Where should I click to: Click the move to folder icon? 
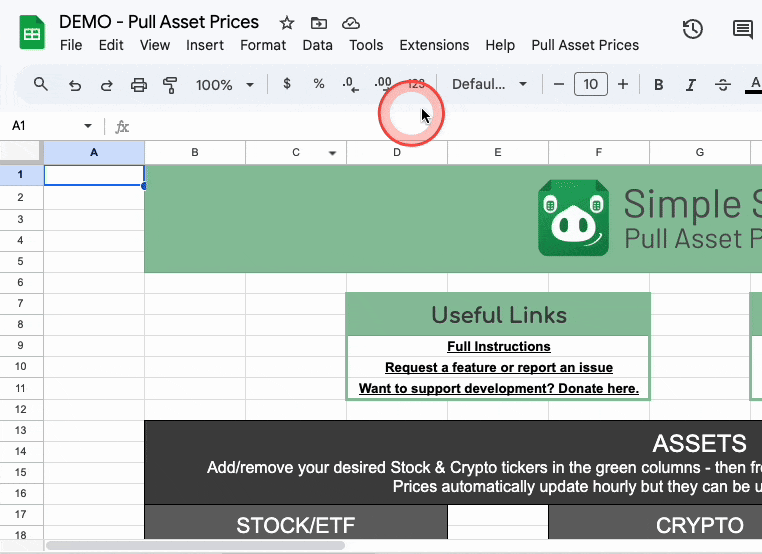(318, 23)
